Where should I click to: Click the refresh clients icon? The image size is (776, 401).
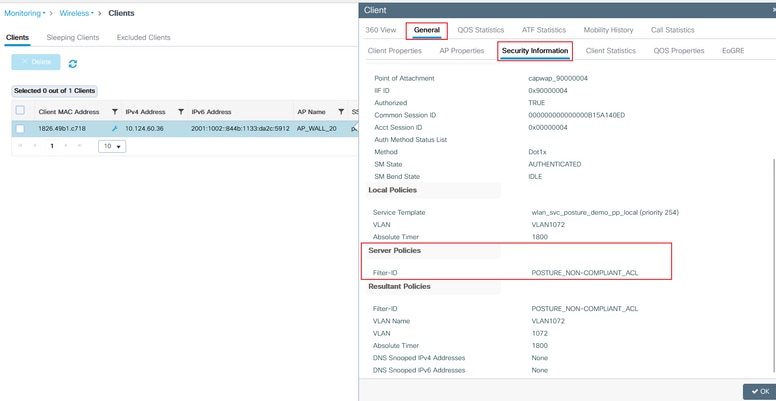coord(73,63)
